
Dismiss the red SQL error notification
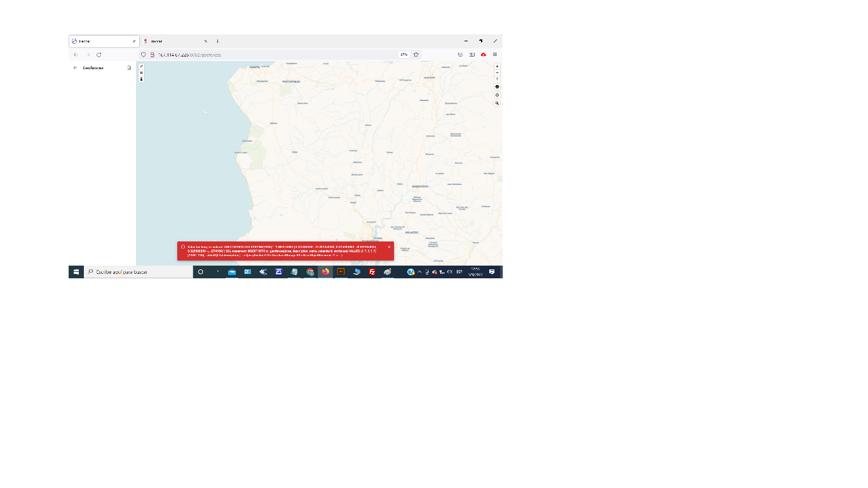pyautogui.click(x=388, y=247)
